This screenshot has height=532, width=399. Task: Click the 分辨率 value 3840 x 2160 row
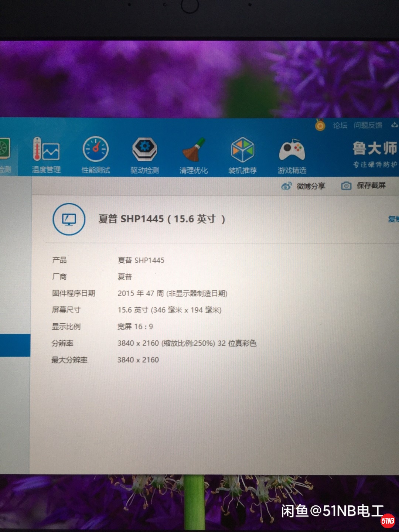187,343
